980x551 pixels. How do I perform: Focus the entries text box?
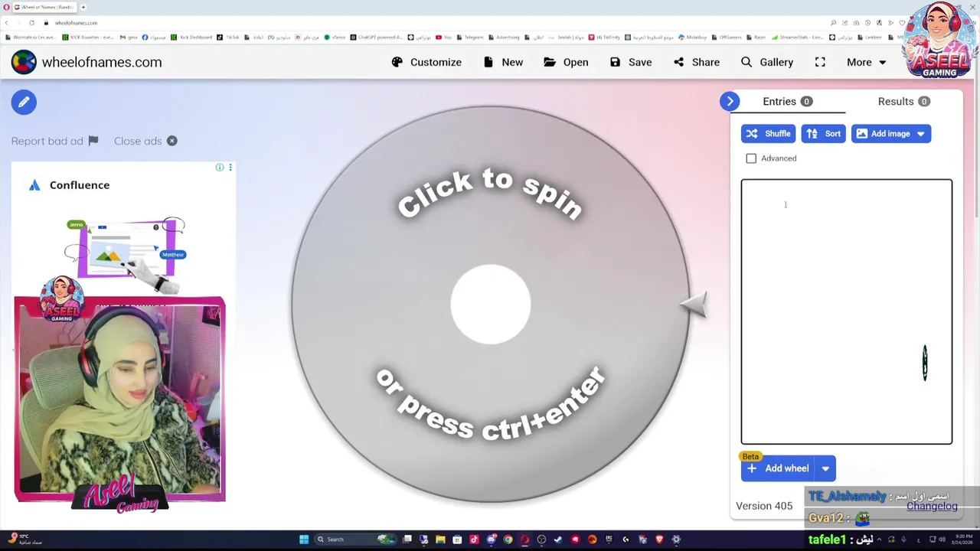click(x=846, y=311)
